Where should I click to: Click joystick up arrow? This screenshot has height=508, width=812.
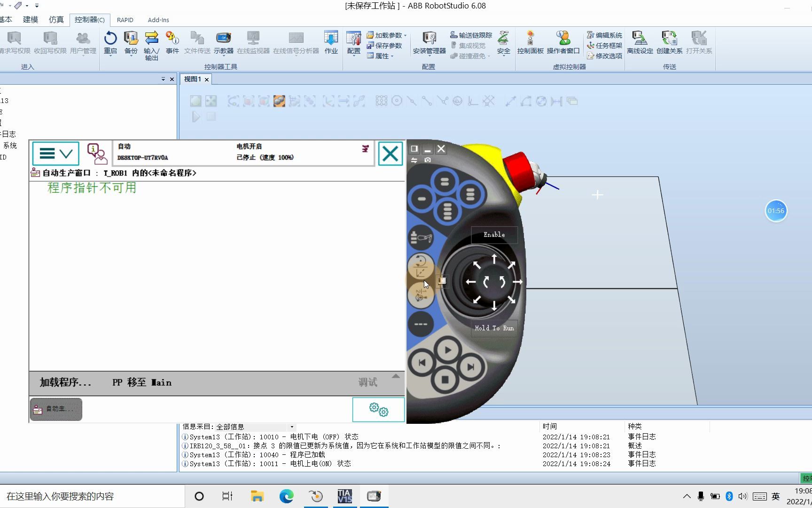pos(494,259)
